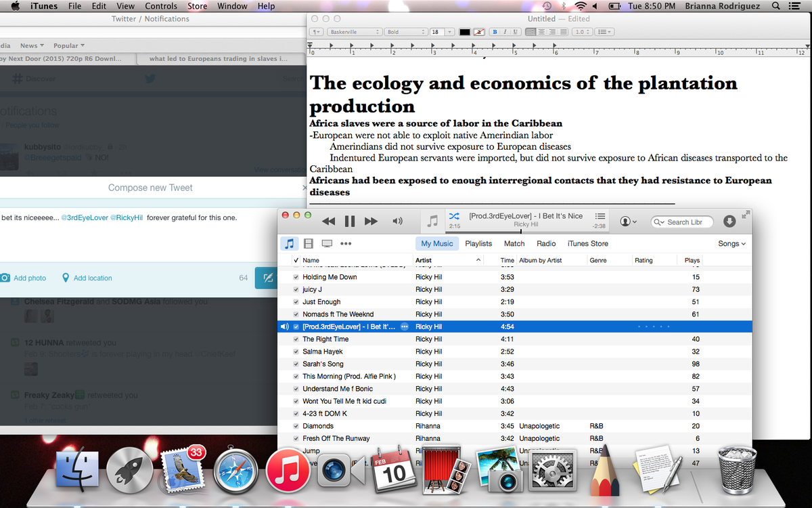Toggle shuffle in iTunes now playing
Viewport: 812px width, 508px height.
point(455,215)
